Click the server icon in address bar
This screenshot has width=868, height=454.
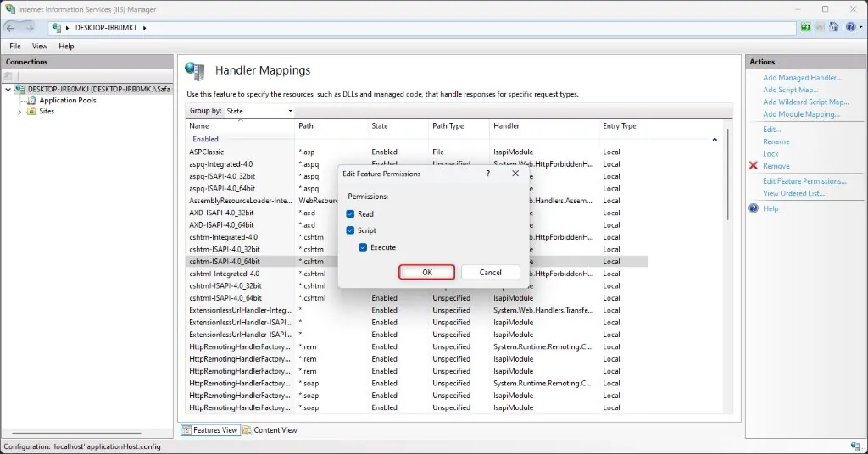click(x=57, y=28)
